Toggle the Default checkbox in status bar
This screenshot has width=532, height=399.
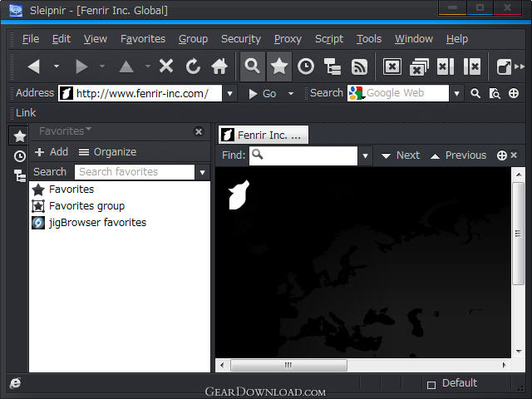click(x=431, y=385)
